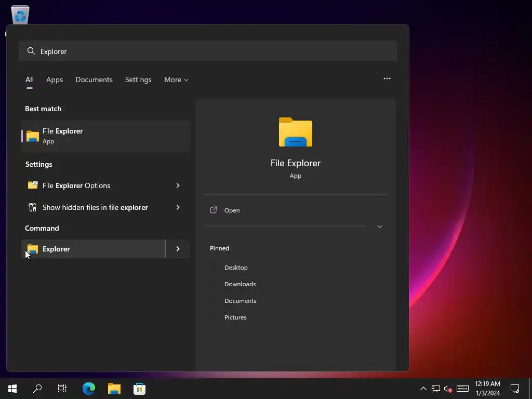Viewport: 532px width, 399px height.
Task: Expand the More filter dropdown
Action: (x=176, y=79)
